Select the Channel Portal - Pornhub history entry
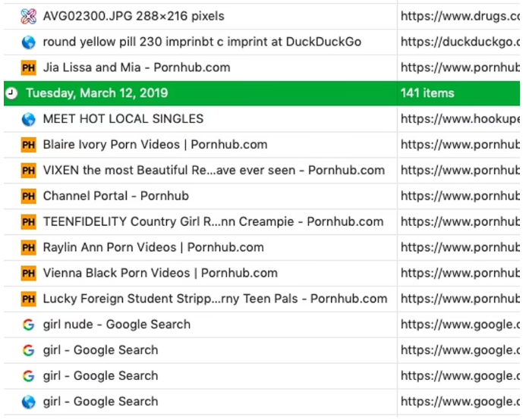 [x=115, y=196]
